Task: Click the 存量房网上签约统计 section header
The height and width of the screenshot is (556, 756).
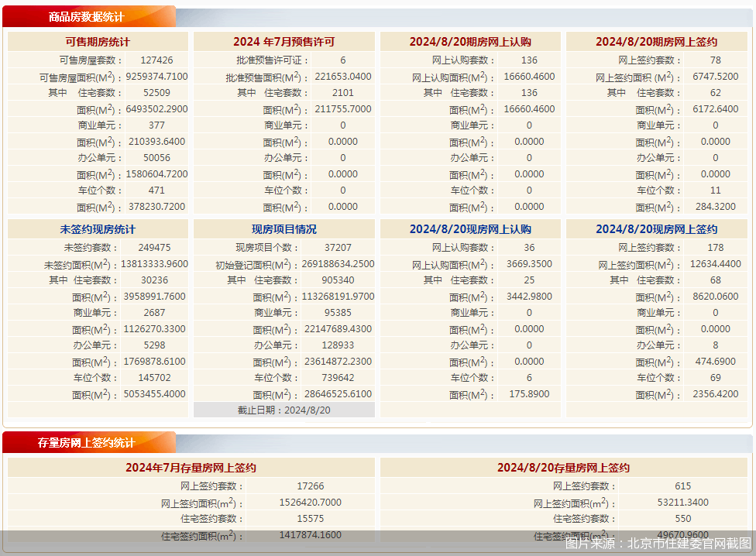Action: [86, 443]
